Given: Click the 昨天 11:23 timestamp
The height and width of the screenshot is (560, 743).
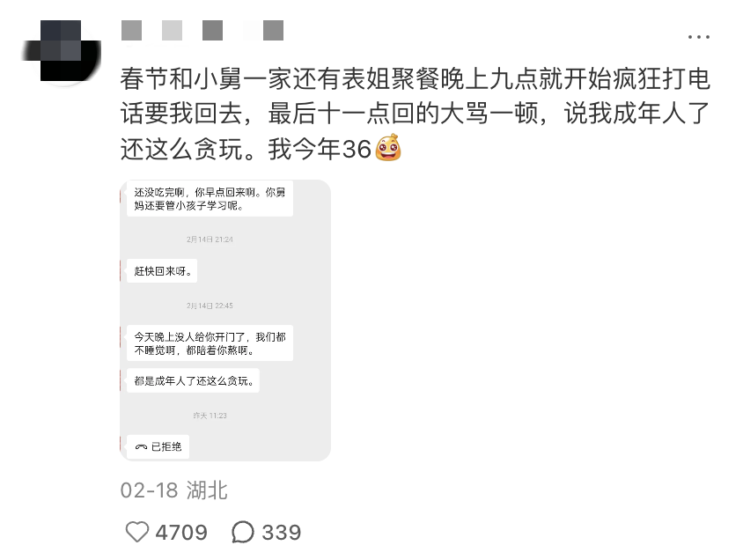Looking at the screenshot, I should coord(210,416).
